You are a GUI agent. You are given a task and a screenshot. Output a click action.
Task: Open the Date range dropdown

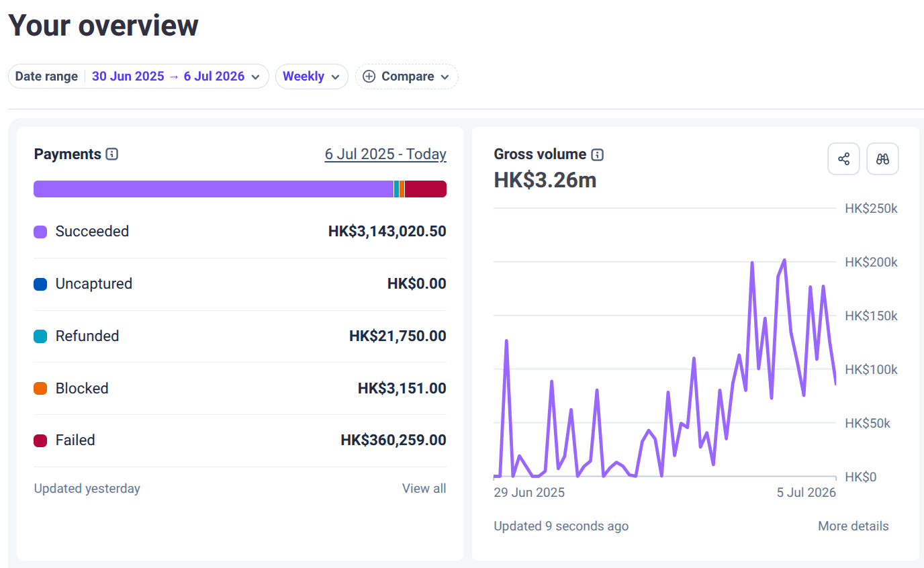click(138, 77)
